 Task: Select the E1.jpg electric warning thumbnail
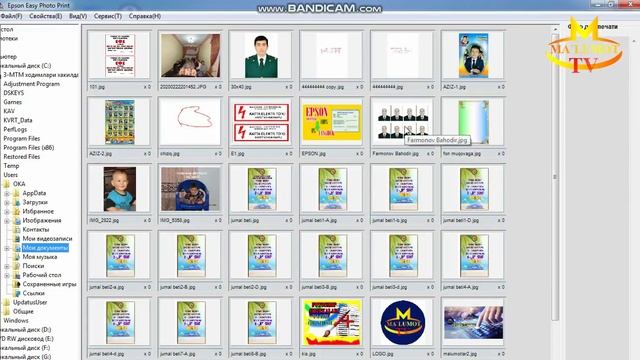point(261,122)
